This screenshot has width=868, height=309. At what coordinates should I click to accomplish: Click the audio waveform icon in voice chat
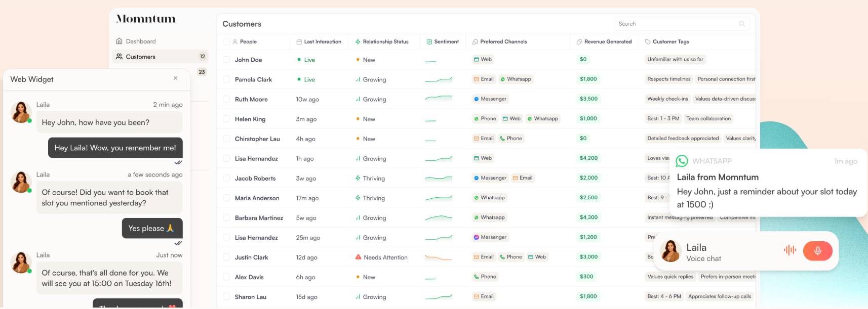point(790,250)
